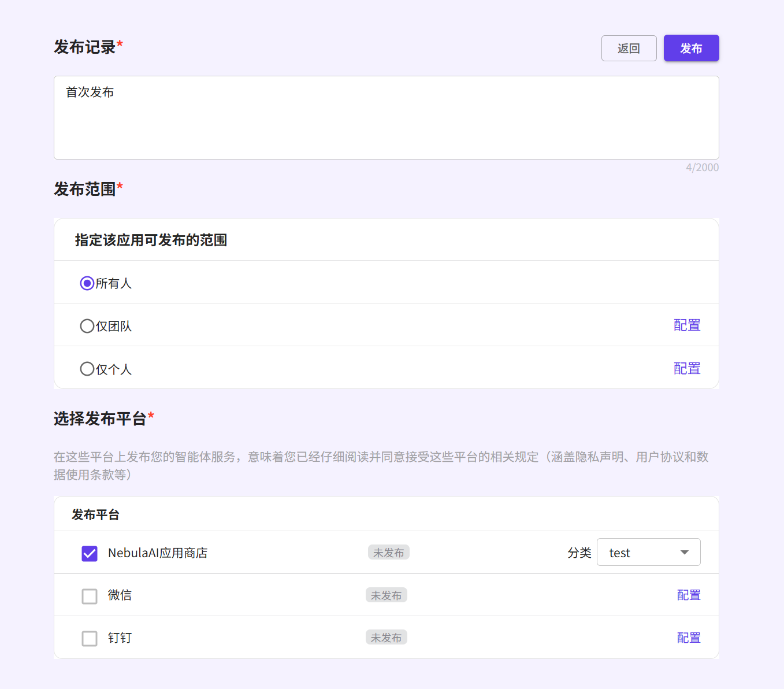Focus the 发布记录 text area
Image resolution: width=784 pixels, height=689 pixels.
pos(386,117)
